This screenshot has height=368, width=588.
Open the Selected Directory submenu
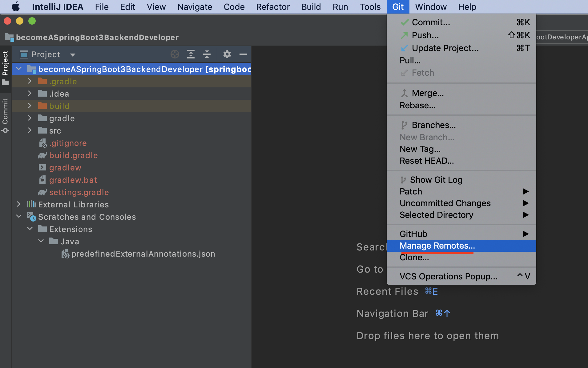pyautogui.click(x=461, y=215)
